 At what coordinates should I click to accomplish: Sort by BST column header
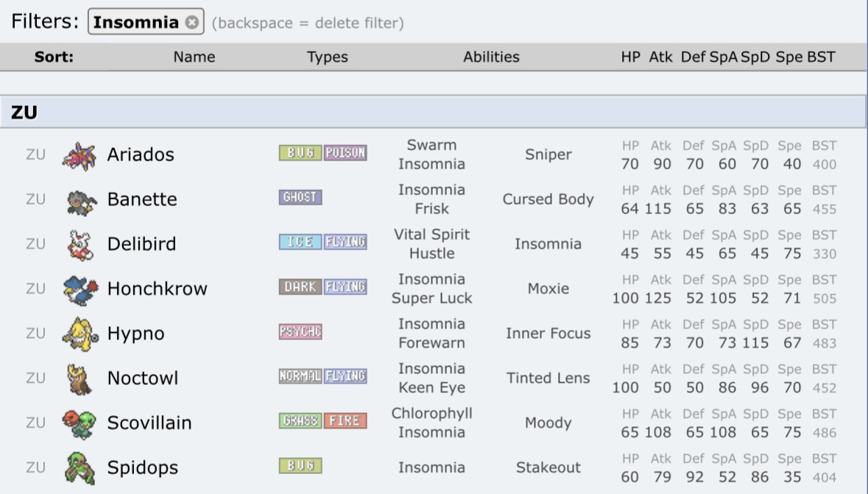pyautogui.click(x=821, y=57)
